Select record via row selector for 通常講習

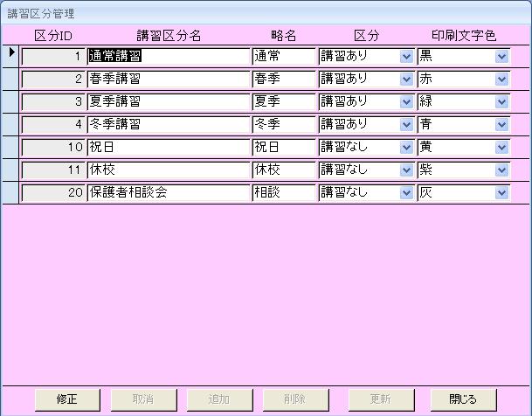point(10,56)
